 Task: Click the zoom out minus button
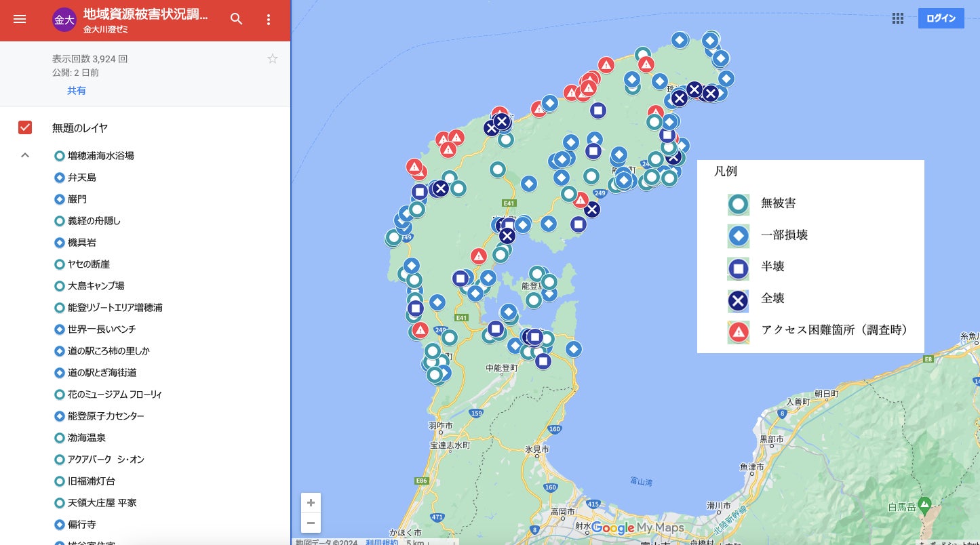(x=311, y=523)
